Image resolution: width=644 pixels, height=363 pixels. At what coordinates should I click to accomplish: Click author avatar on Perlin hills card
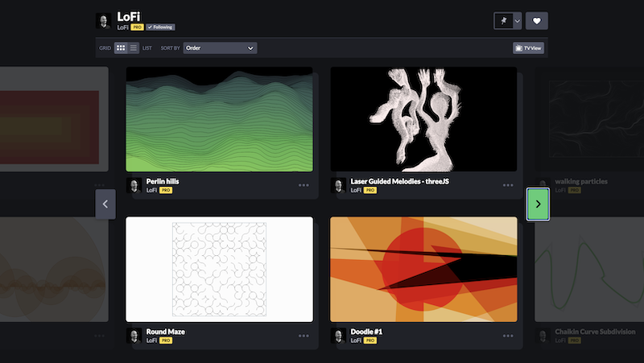click(134, 186)
